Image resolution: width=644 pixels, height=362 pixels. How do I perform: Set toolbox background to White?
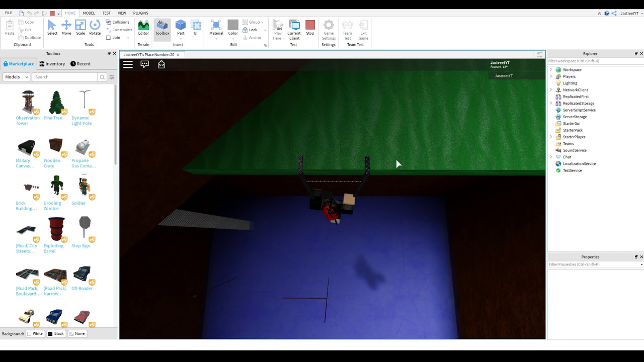[35, 334]
